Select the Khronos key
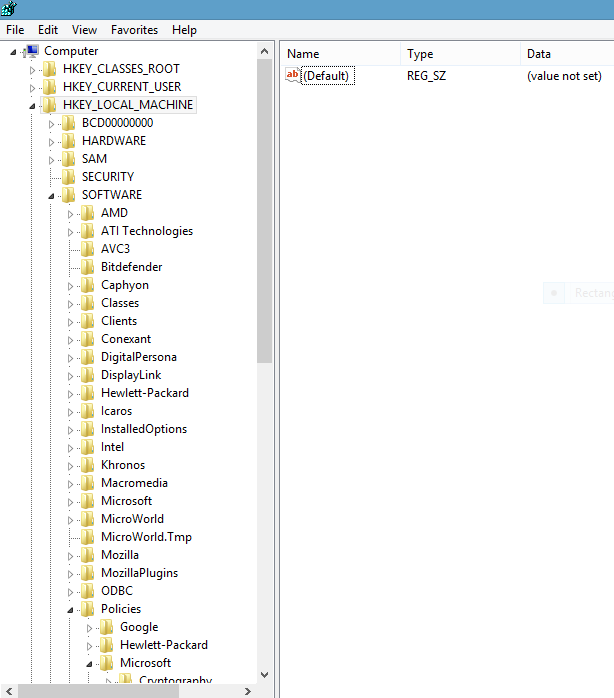 click(123, 465)
